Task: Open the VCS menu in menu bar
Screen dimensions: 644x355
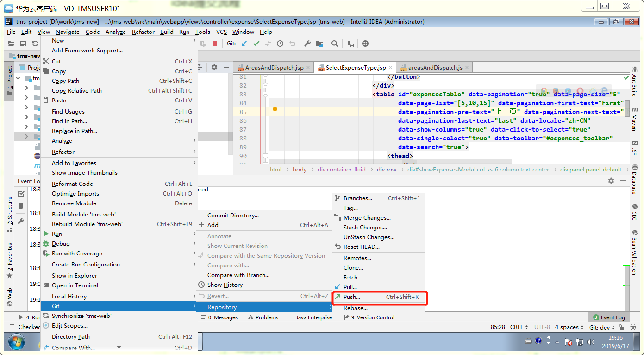Action: [x=221, y=32]
